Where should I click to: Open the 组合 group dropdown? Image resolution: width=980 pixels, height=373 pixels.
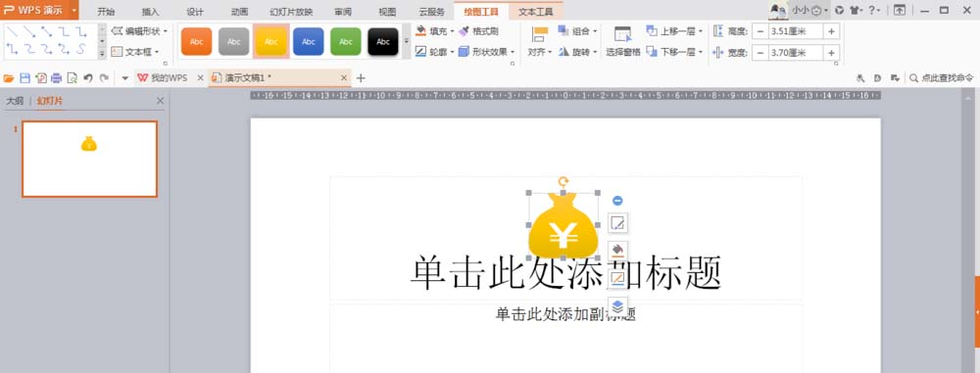click(x=577, y=31)
